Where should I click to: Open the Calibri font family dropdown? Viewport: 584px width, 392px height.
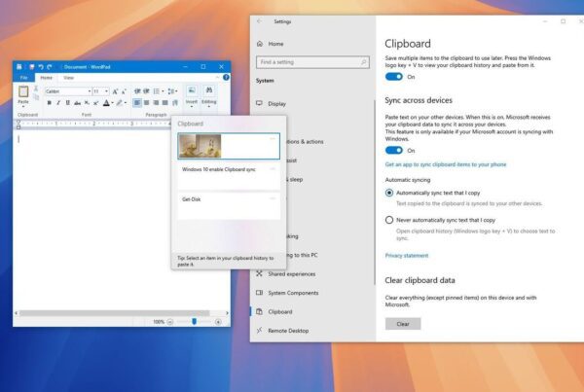90,91
